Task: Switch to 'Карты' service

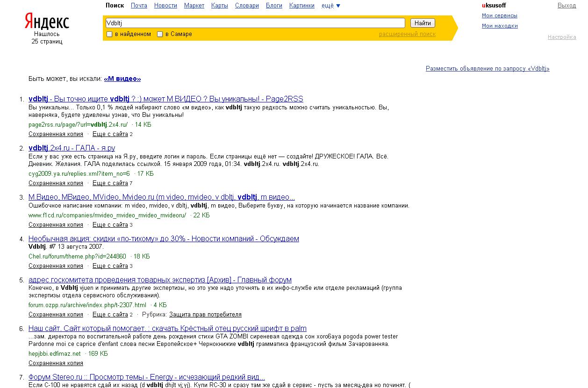Action: click(x=220, y=6)
